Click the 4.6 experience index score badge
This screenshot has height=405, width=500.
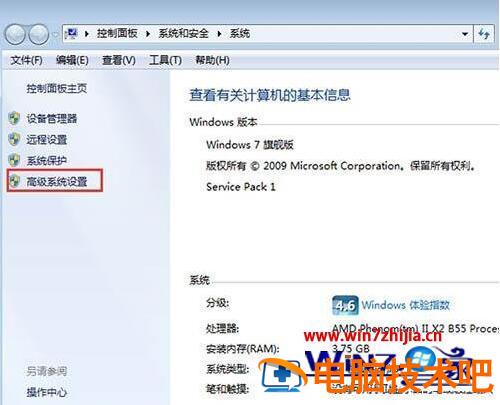345,305
